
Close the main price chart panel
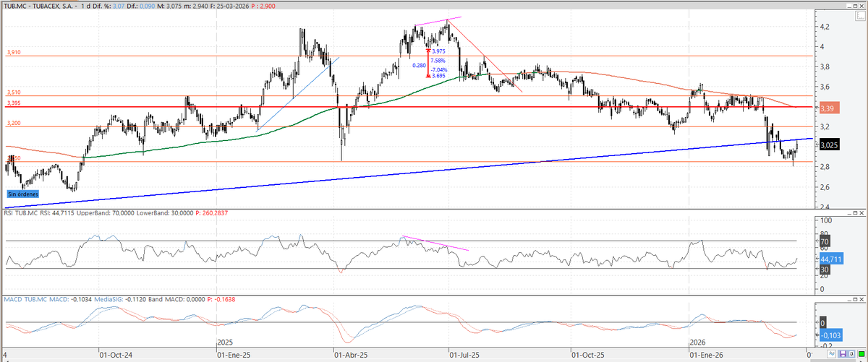pos(861,6)
